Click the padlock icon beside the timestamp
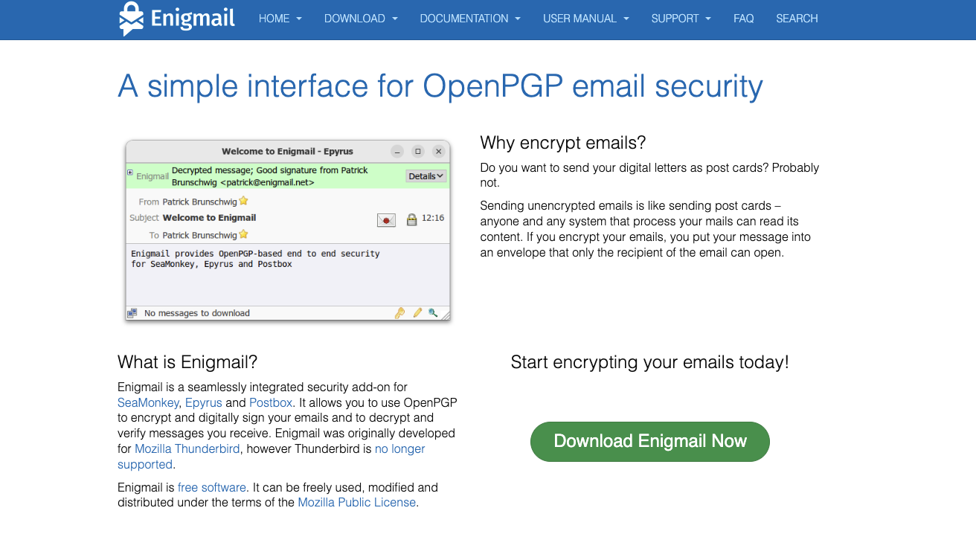This screenshot has width=976, height=560. coord(412,219)
